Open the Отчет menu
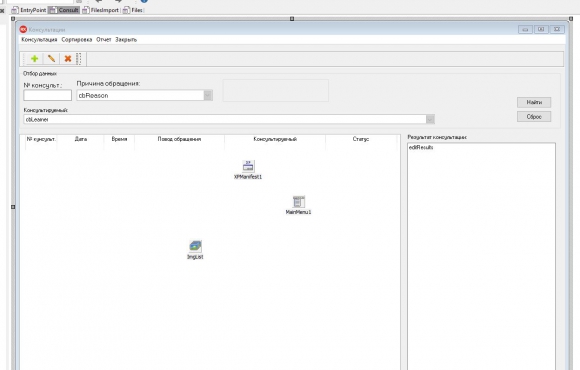This screenshot has width=580, height=370. pyautogui.click(x=104, y=40)
